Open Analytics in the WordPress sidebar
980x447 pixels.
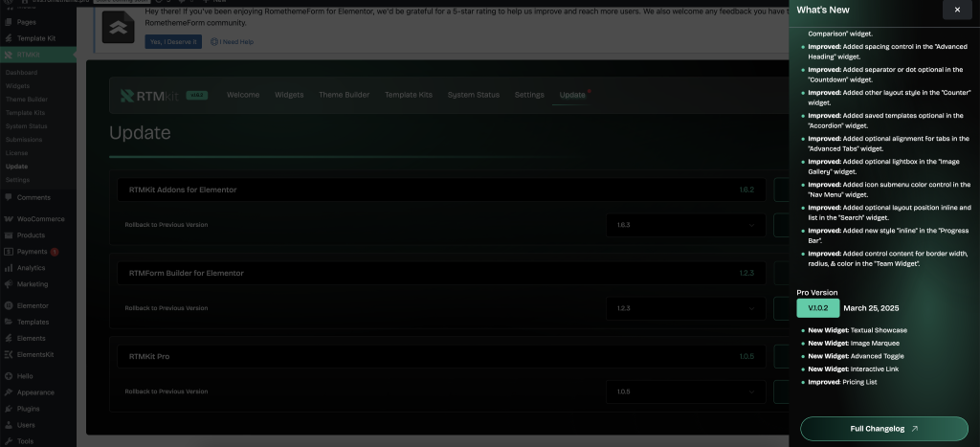point(31,268)
